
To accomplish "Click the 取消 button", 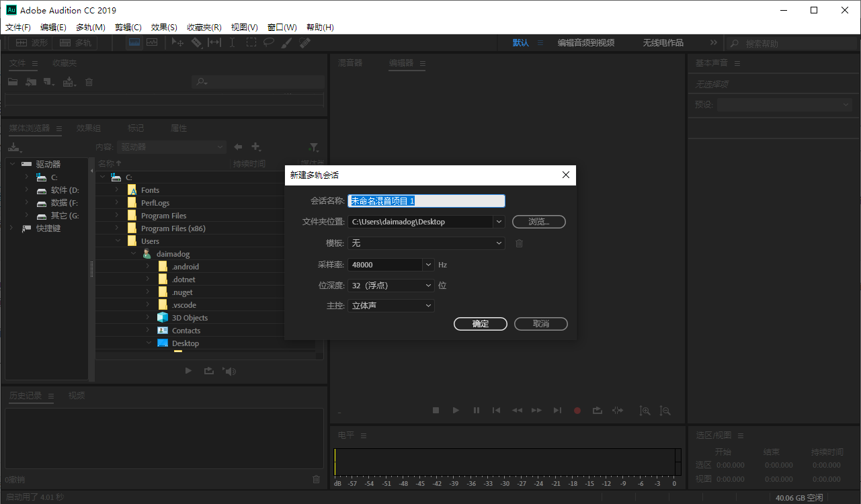I will [x=541, y=324].
